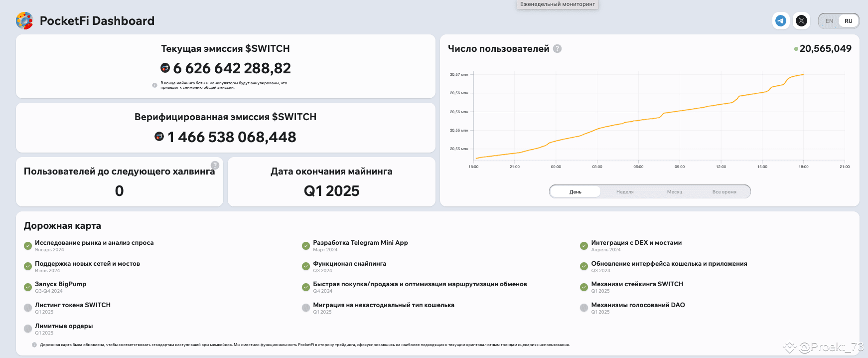Viewport: 868px width, 358px height.
Task: Click the Текущая эмиссия $SWITCH heading
Action: tap(225, 49)
